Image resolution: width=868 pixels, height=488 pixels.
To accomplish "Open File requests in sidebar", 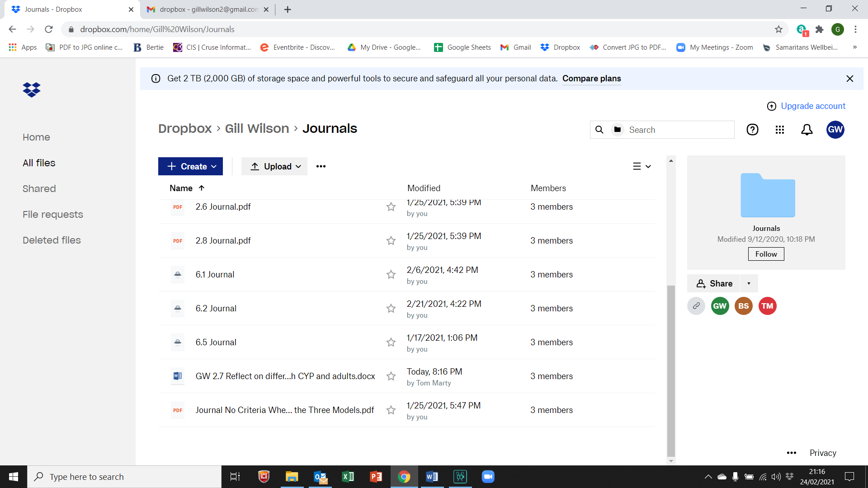I will (53, 214).
